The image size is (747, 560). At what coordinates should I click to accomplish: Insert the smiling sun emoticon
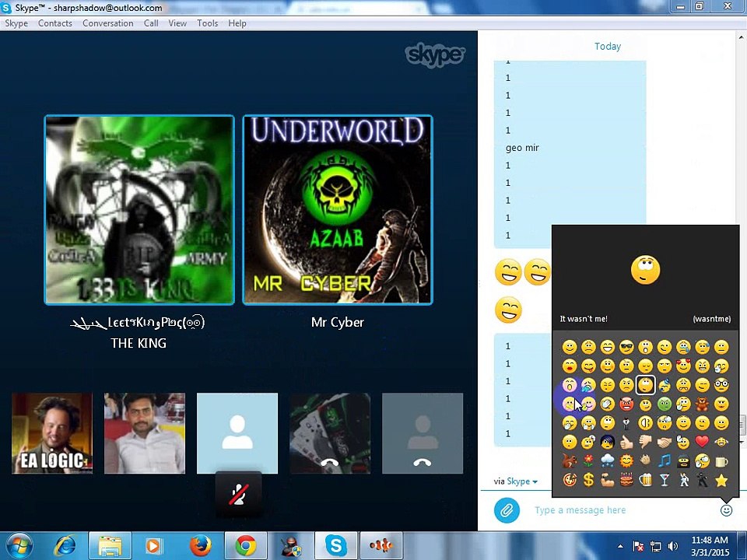point(626,461)
